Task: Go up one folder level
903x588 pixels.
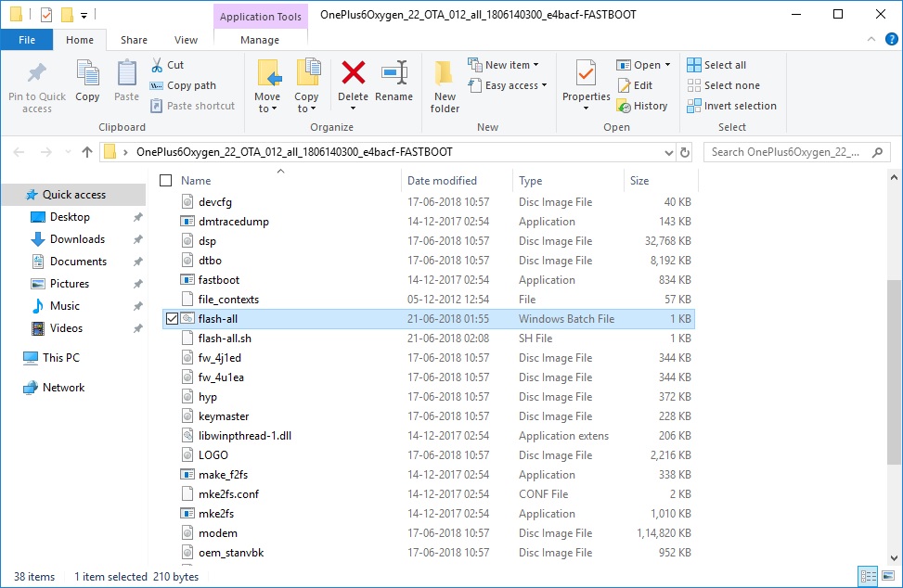Action: [87, 152]
